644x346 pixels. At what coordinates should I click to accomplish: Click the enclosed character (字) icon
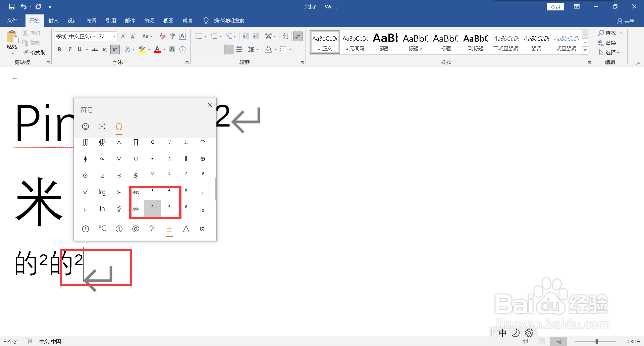tap(182, 49)
